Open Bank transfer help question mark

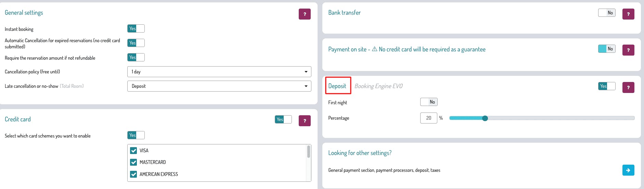(628, 14)
